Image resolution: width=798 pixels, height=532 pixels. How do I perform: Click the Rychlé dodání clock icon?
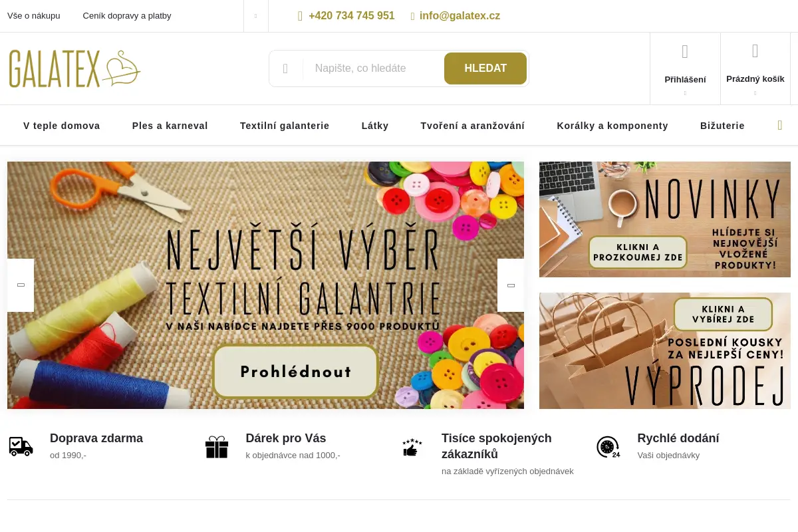[608, 447]
